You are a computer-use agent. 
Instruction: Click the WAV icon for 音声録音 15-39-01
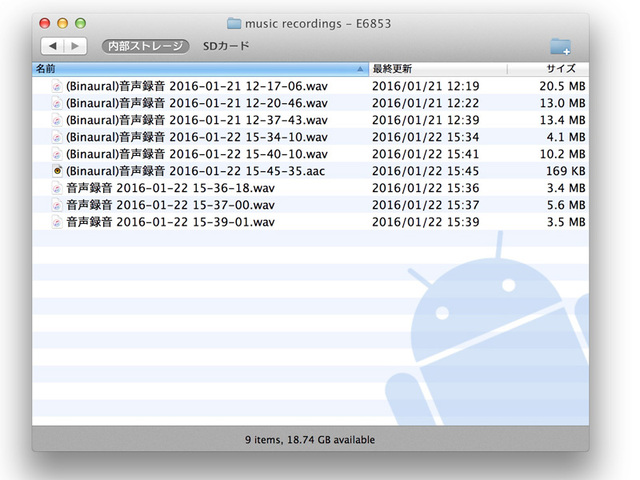(57, 222)
